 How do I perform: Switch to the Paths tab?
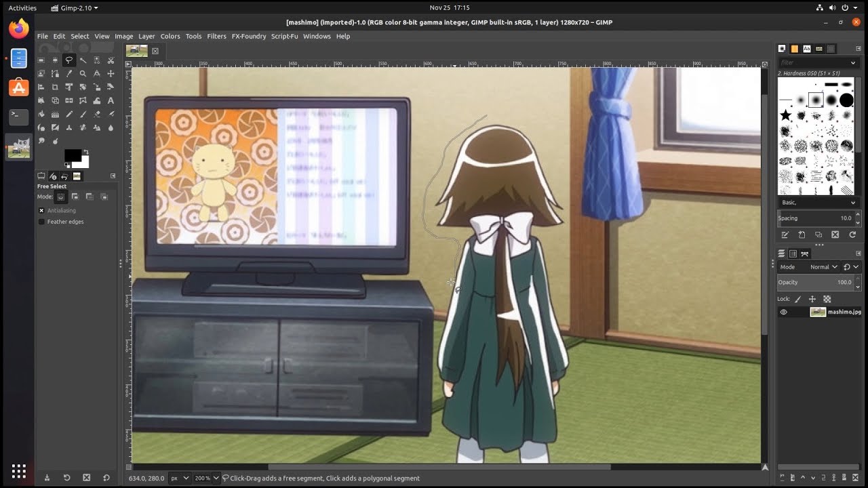click(805, 253)
